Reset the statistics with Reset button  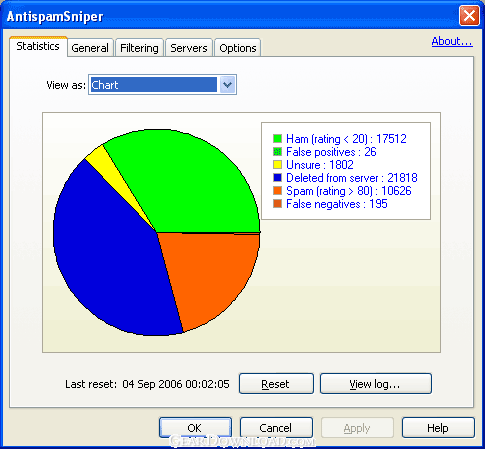(276, 384)
